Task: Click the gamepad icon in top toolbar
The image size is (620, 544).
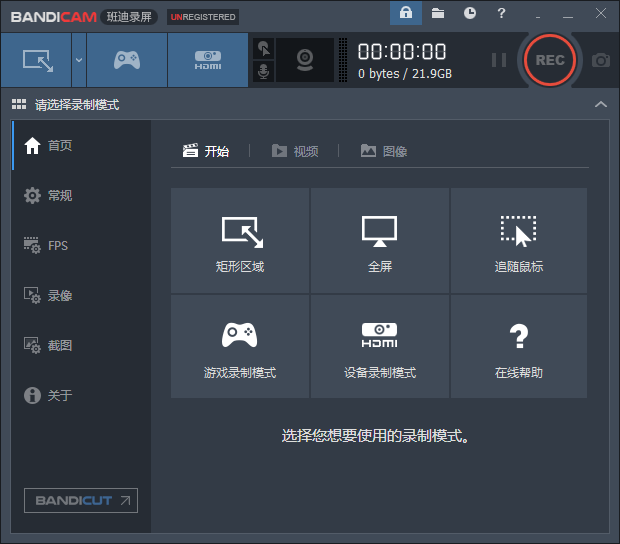Action: 126,60
